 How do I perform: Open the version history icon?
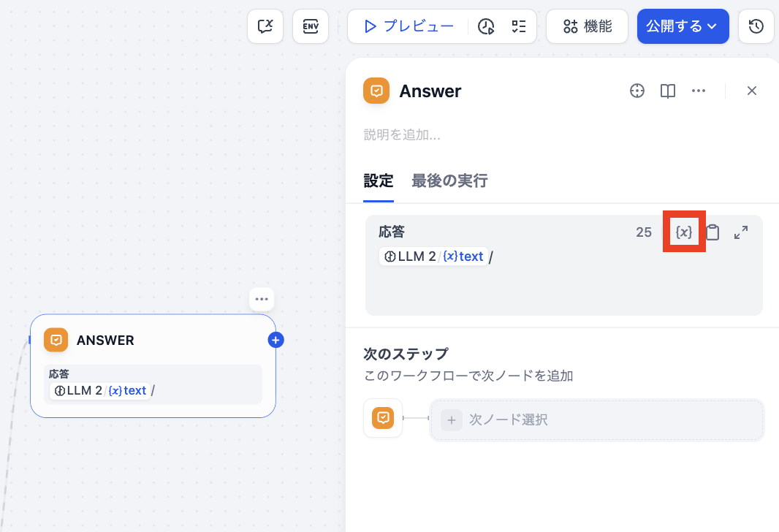(756, 26)
